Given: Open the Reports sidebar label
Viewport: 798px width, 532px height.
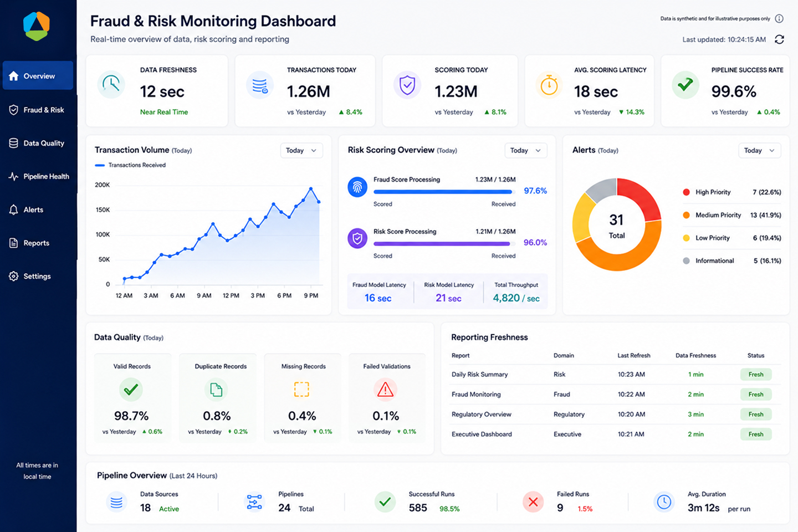Looking at the screenshot, I should [37, 243].
